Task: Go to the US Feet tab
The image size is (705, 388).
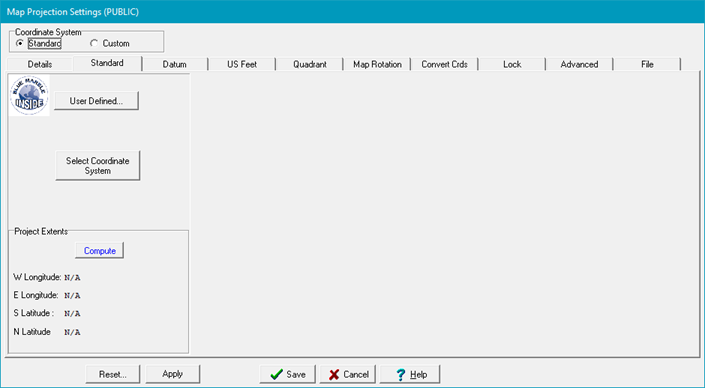Action: pos(242,64)
